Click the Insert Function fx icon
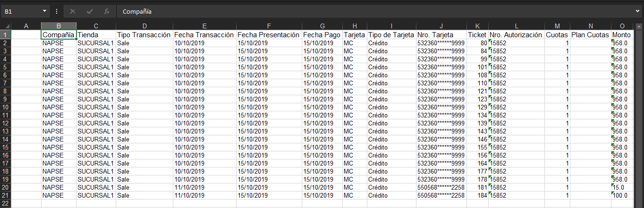The width and height of the screenshot is (644, 208). click(107, 11)
